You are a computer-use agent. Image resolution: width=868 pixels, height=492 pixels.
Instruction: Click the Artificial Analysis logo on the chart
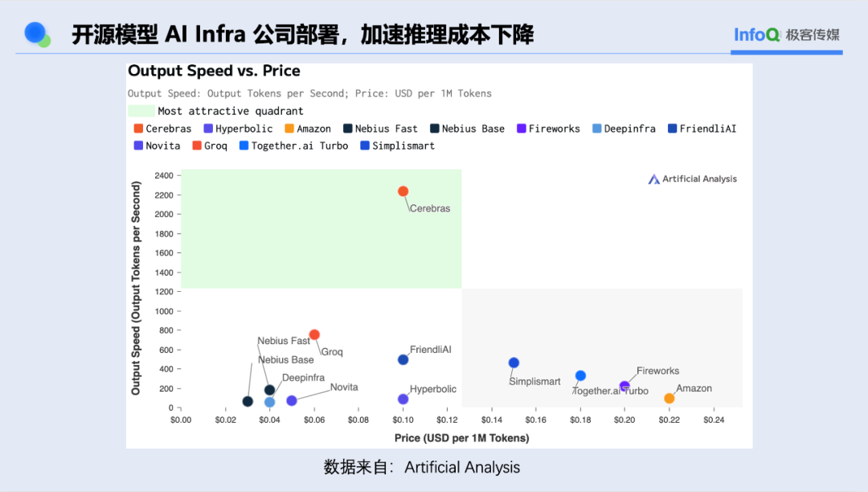[x=692, y=178]
